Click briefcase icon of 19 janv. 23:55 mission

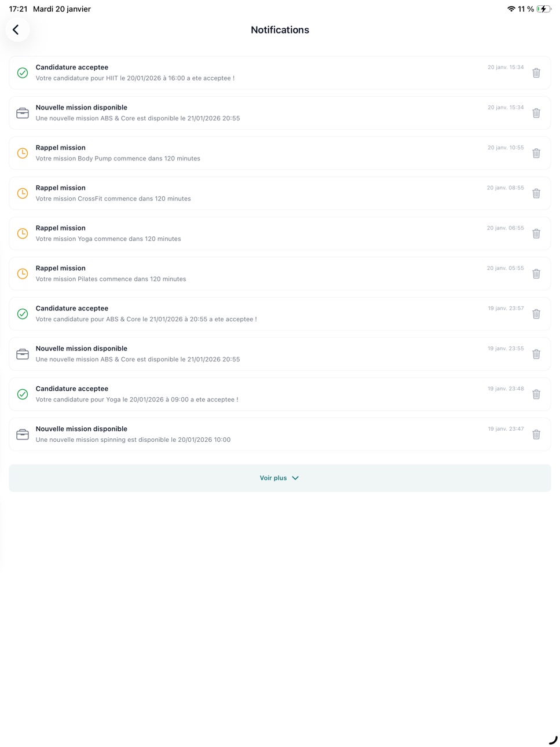pyautogui.click(x=23, y=354)
